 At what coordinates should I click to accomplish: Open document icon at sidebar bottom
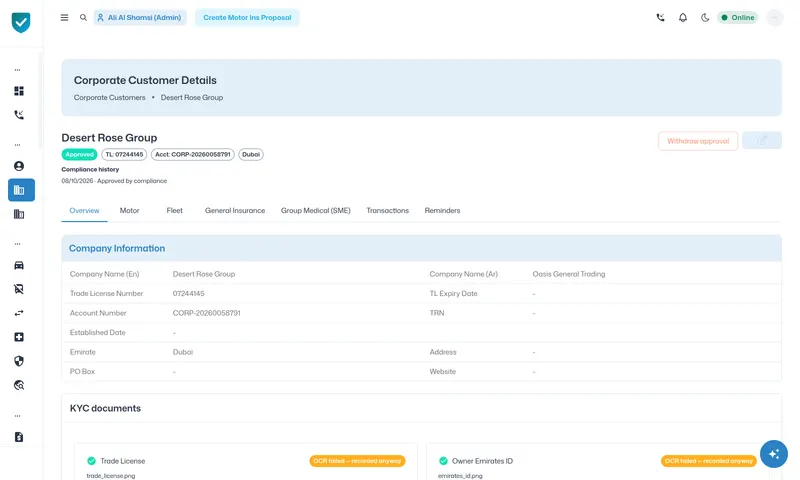pyautogui.click(x=19, y=437)
